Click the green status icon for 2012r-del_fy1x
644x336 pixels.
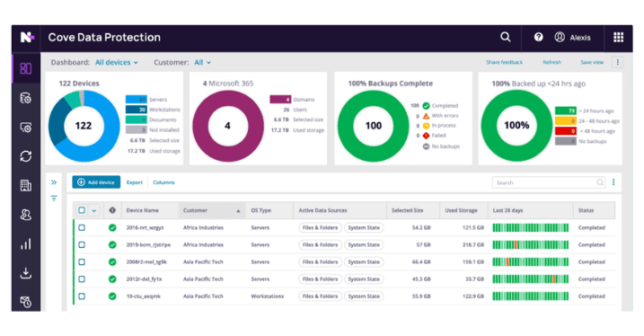[x=112, y=279]
